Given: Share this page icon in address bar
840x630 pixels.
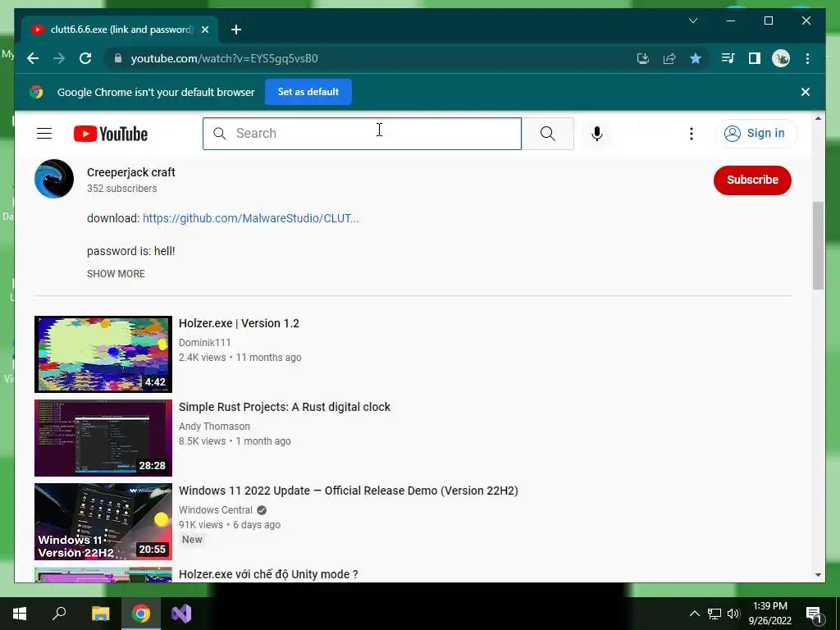Looking at the screenshot, I should pyautogui.click(x=669, y=58).
